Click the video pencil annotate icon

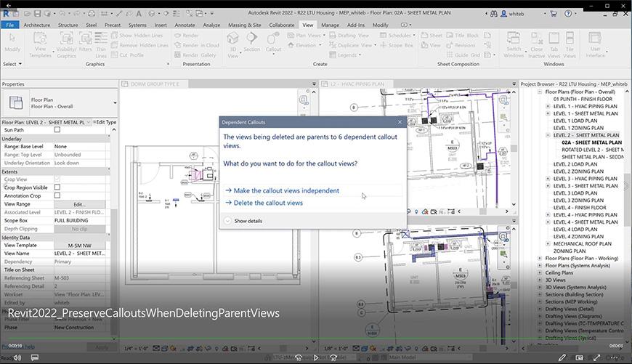[x=562, y=357]
